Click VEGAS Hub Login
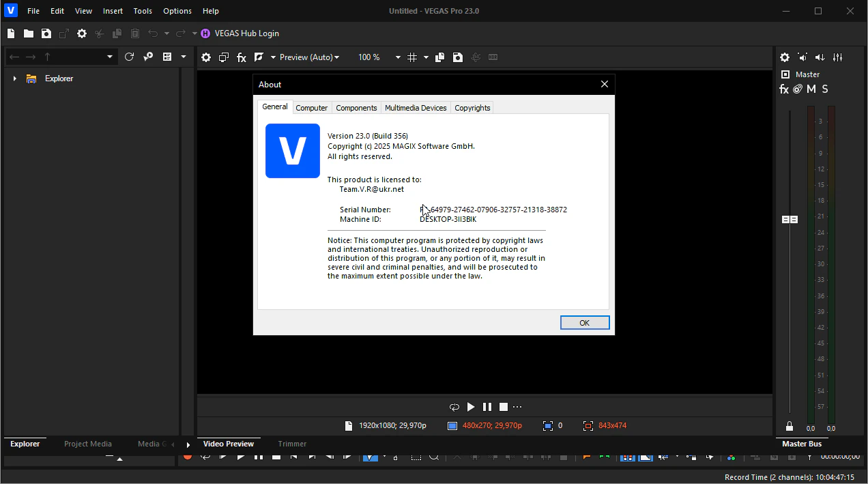The image size is (868, 484). 246,33
